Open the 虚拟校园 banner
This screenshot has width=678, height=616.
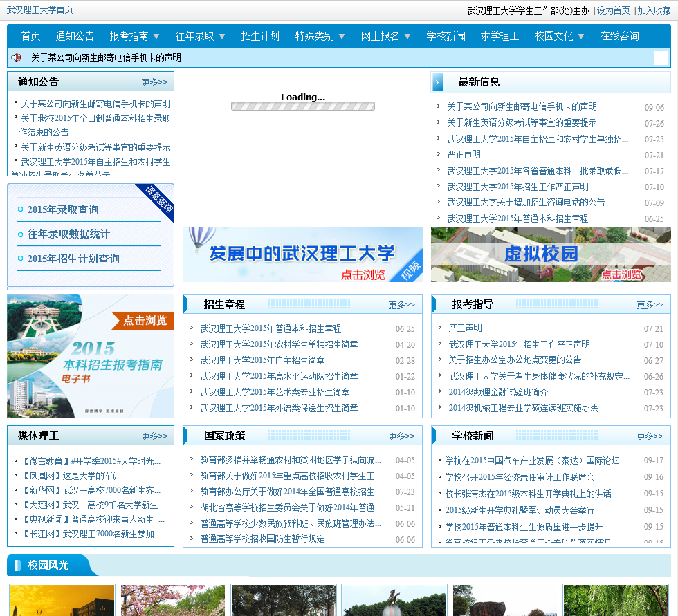coord(551,255)
